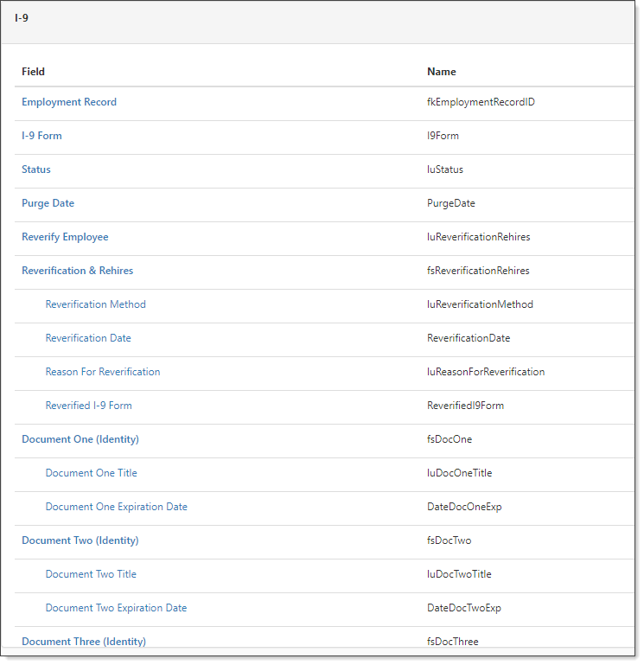Select the Document Two Title subfield

91,574
